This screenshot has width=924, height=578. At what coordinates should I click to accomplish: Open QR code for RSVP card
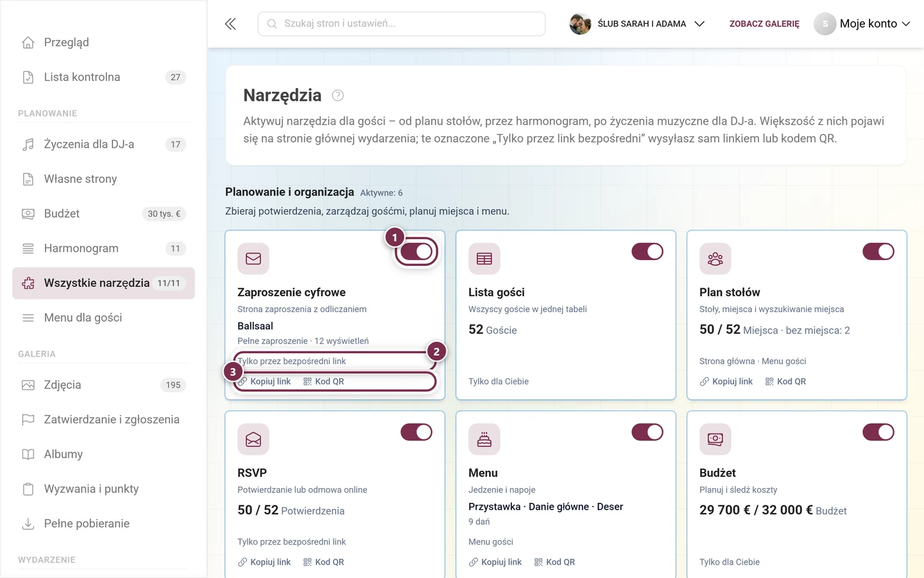tap(324, 562)
